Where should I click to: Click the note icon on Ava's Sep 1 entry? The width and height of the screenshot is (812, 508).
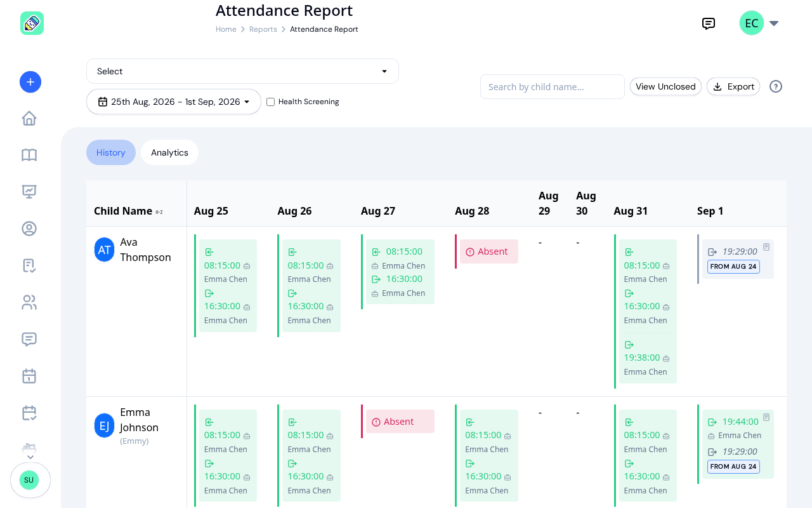tap(766, 247)
